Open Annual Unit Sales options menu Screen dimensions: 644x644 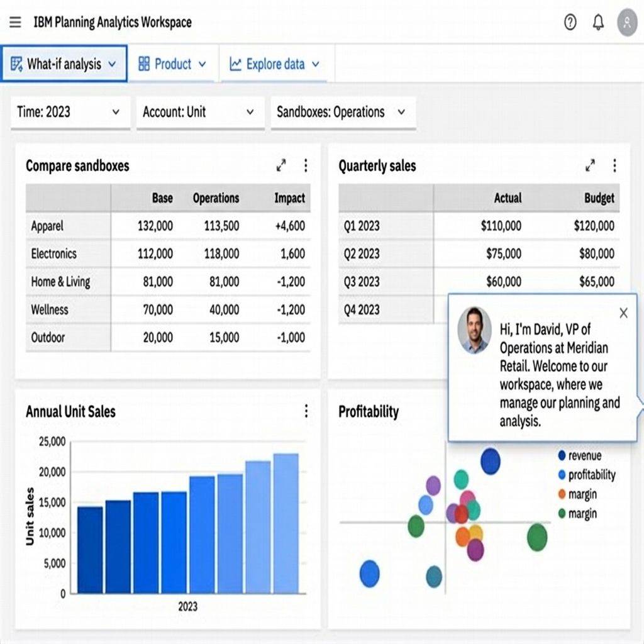tap(306, 411)
